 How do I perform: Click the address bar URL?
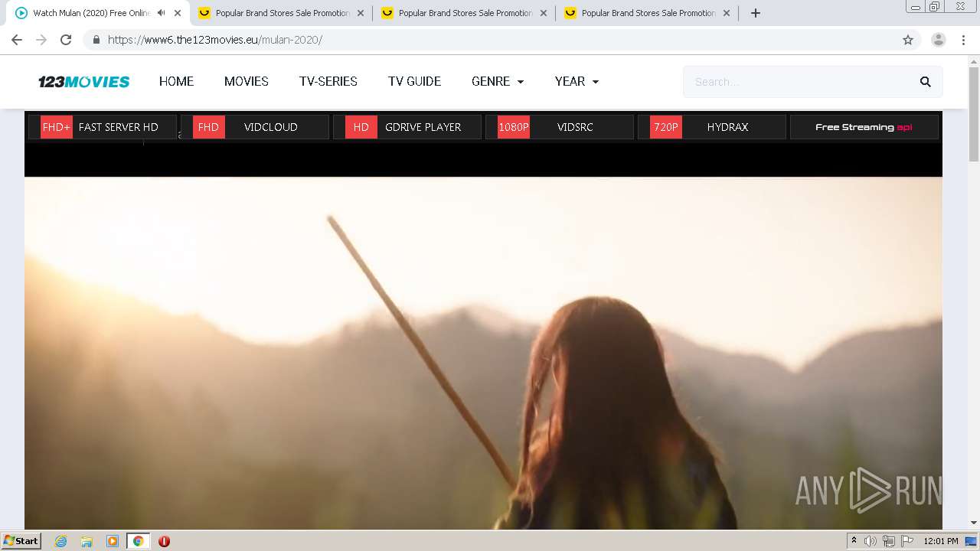(215, 40)
